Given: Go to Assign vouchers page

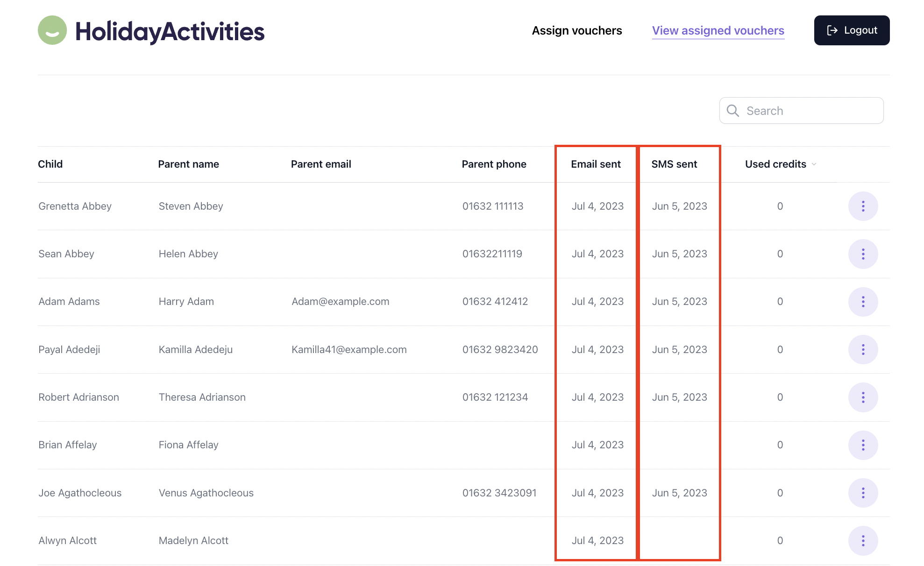Looking at the screenshot, I should point(576,30).
